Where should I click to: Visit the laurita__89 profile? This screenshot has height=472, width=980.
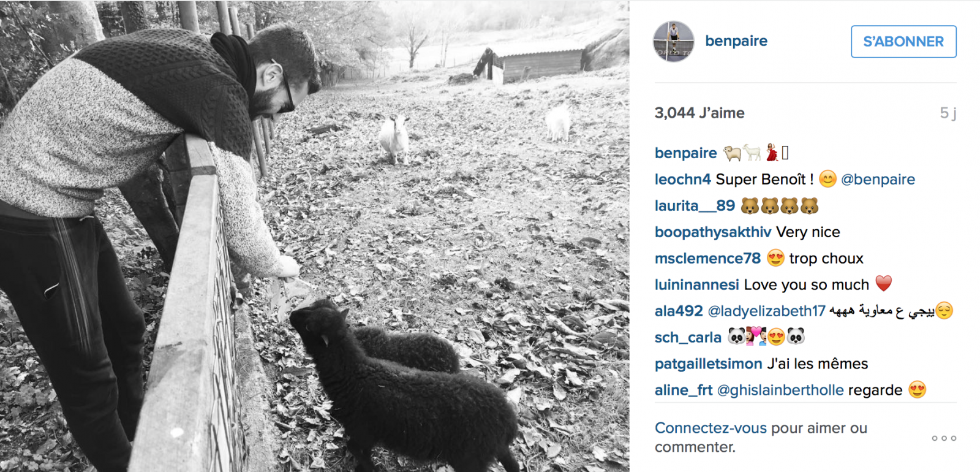click(x=695, y=206)
